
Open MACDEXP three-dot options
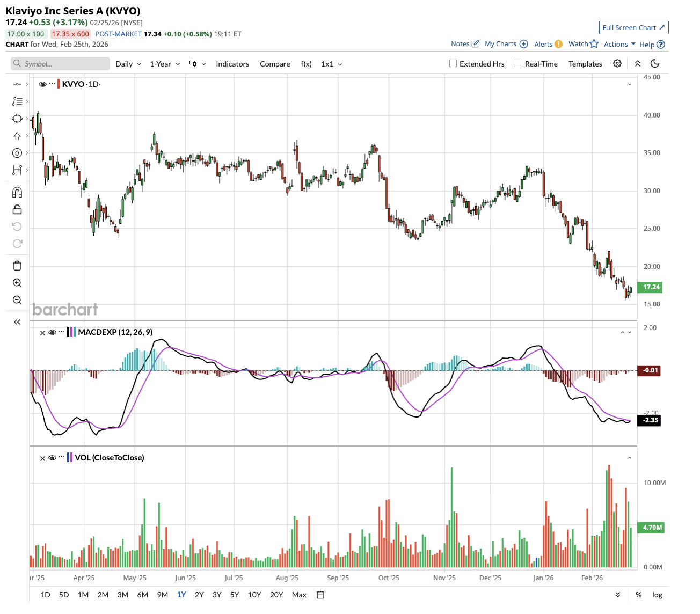click(x=62, y=332)
